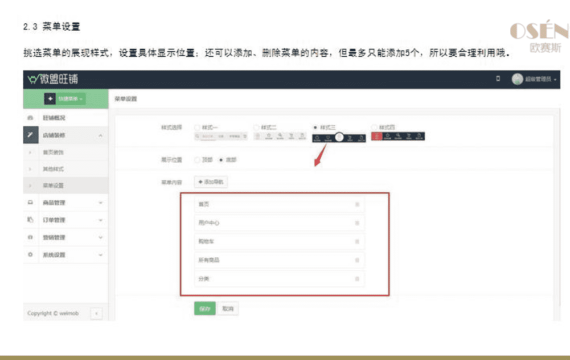Viewport: 570px width, 360px height.
Task: Click the 样式三 dark menu style preview
Action: click(x=339, y=137)
